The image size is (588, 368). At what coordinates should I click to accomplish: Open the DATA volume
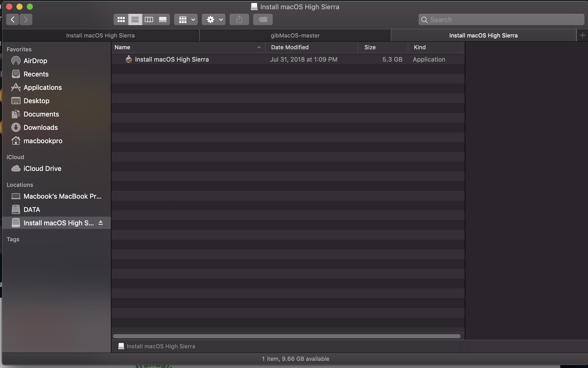(x=56, y=210)
